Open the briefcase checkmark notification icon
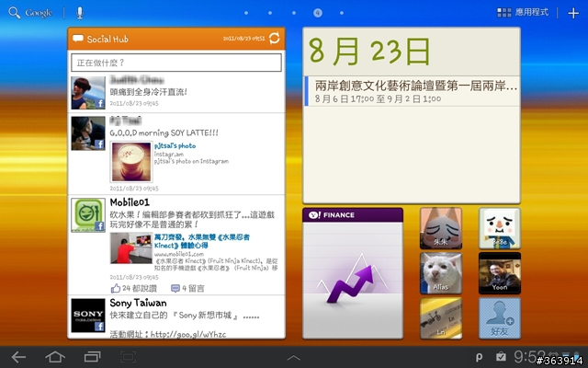This screenshot has height=368, width=588. [x=501, y=356]
